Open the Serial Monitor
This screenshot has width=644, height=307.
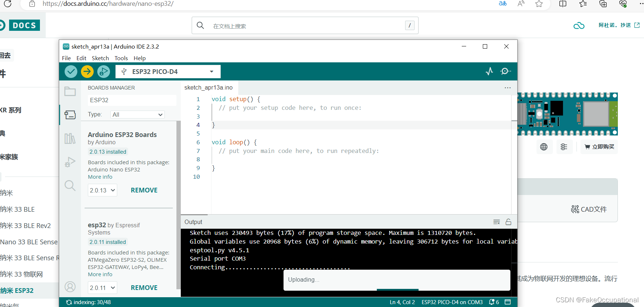[x=505, y=71]
